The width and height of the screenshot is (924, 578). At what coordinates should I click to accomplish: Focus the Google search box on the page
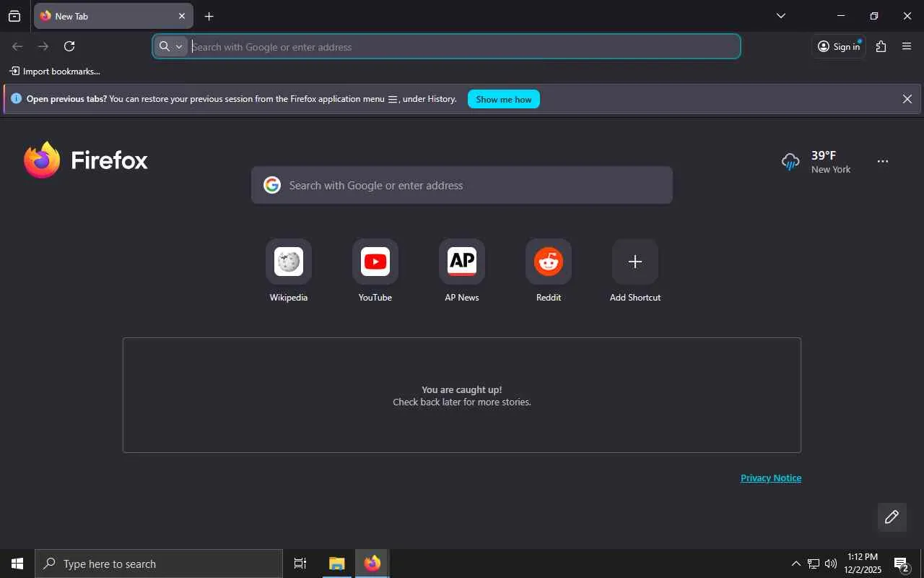(462, 186)
